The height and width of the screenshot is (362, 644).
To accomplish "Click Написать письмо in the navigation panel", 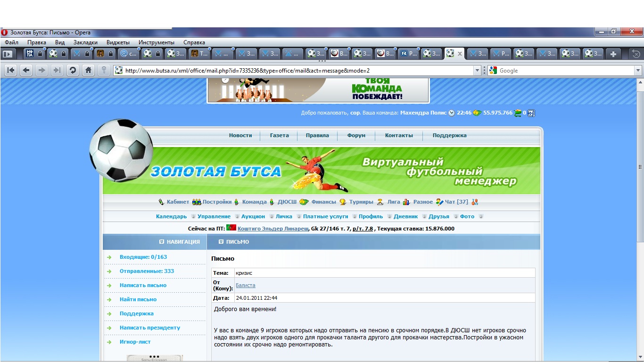I will click(143, 285).
